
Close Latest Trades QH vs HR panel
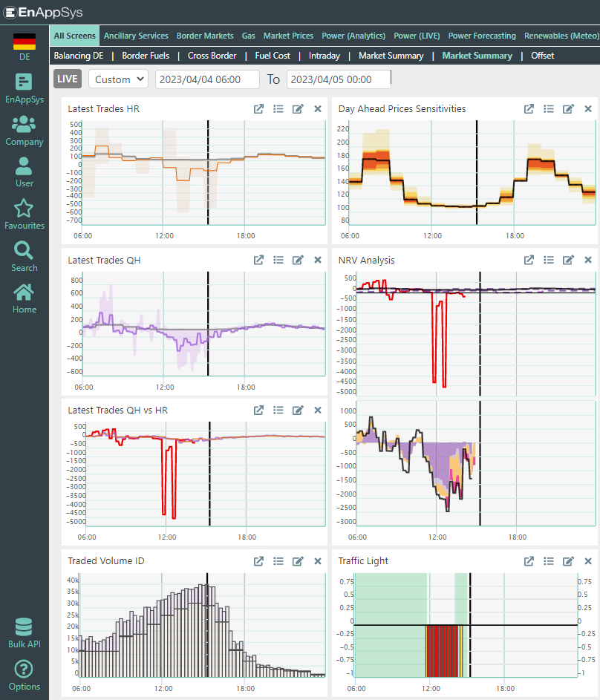coord(317,410)
